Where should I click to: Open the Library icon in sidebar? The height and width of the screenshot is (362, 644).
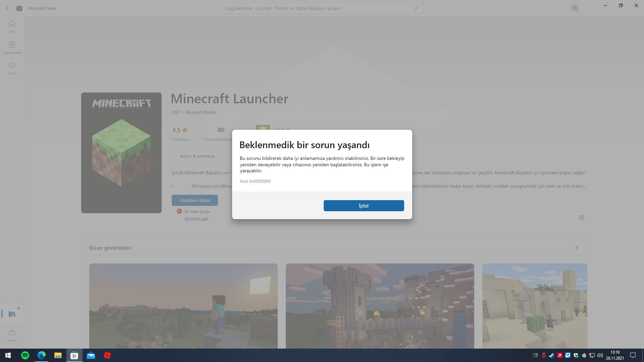point(12,314)
